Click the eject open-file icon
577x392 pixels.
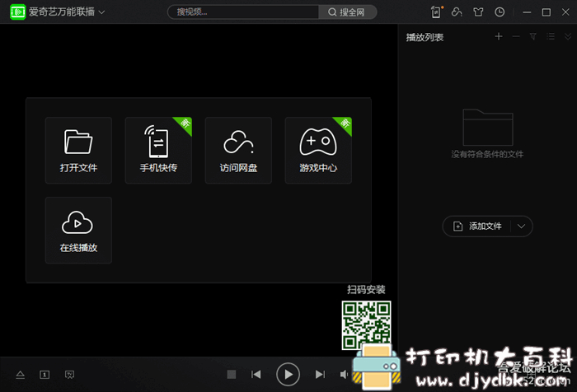(x=21, y=375)
